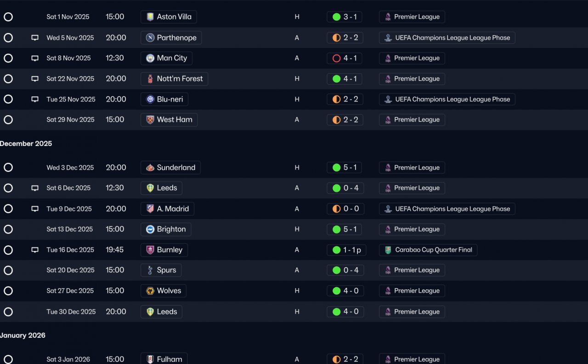Open the Nott'm Forest team link
The image size is (588, 364).
[x=174, y=79]
